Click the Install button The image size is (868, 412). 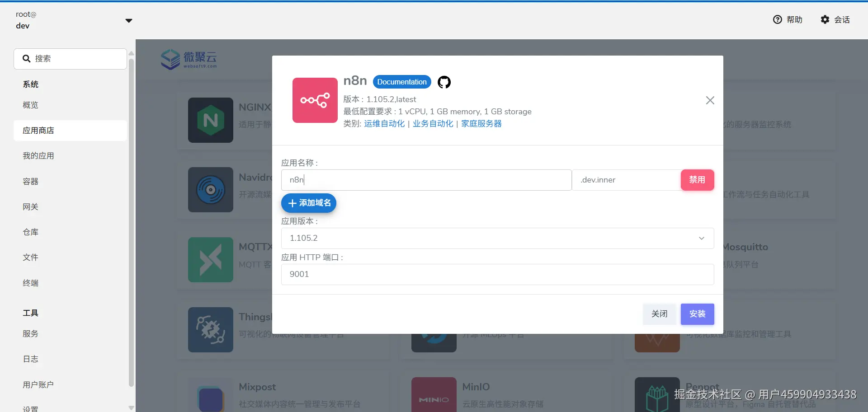click(697, 314)
